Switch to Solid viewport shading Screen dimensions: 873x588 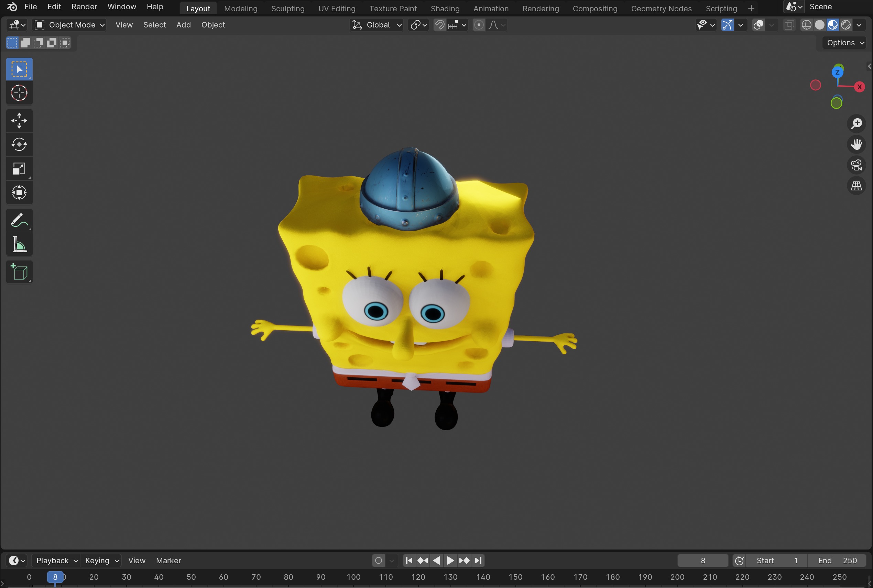(x=820, y=25)
